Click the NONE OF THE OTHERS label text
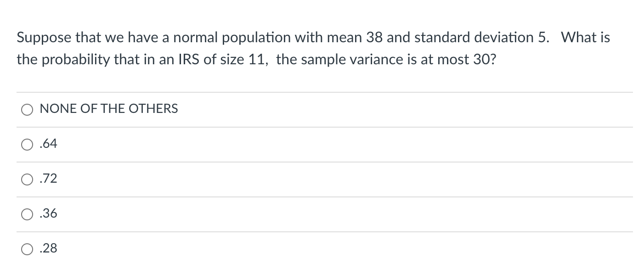Viewport: 644px width, 269px height. 108,109
